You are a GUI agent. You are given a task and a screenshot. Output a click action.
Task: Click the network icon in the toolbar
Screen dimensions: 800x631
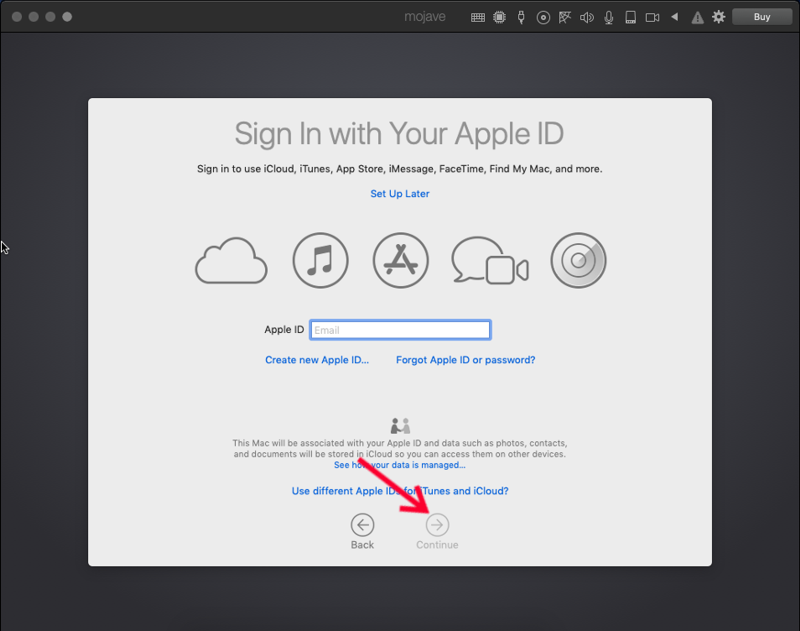[x=565, y=17]
